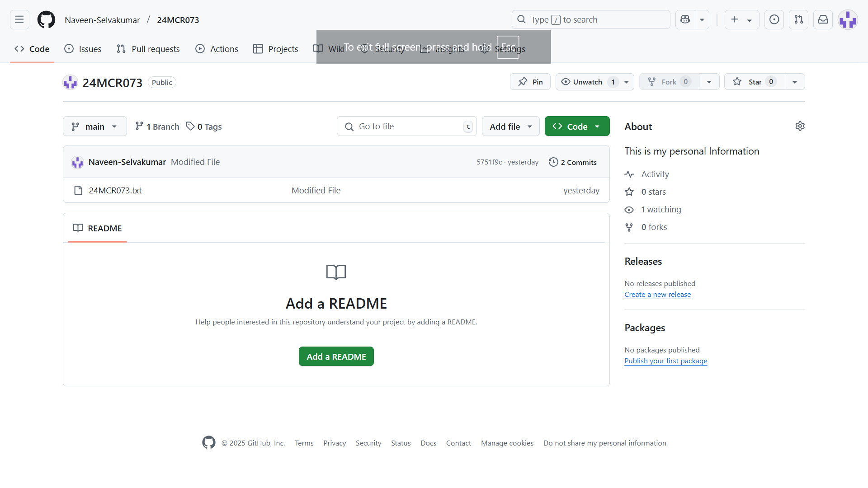Open user profile avatar menu
This screenshot has height=488, width=868.
click(848, 19)
